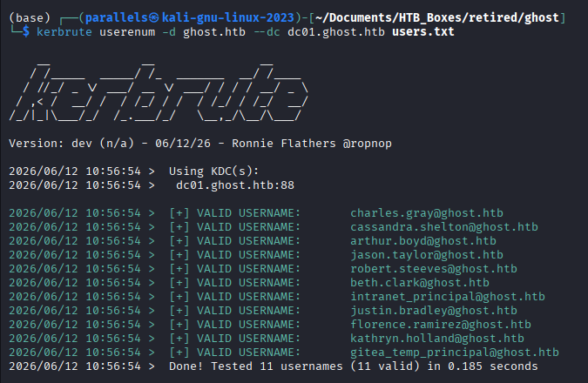
Task: Click 'kathryn.holland@ghost.htb' username
Action: [x=437, y=339]
